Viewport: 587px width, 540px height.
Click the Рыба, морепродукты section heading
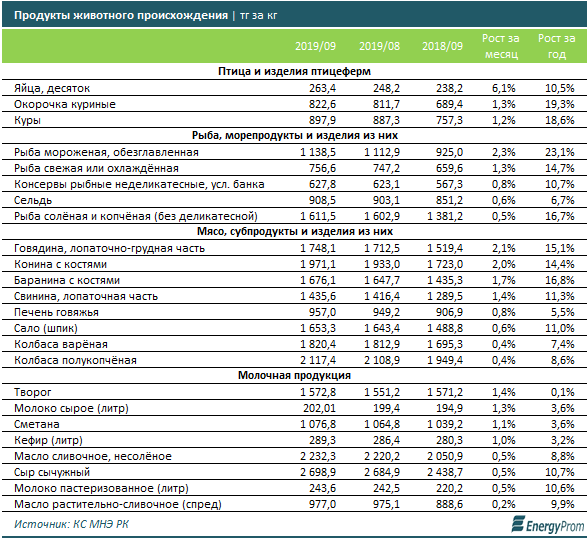[294, 135]
